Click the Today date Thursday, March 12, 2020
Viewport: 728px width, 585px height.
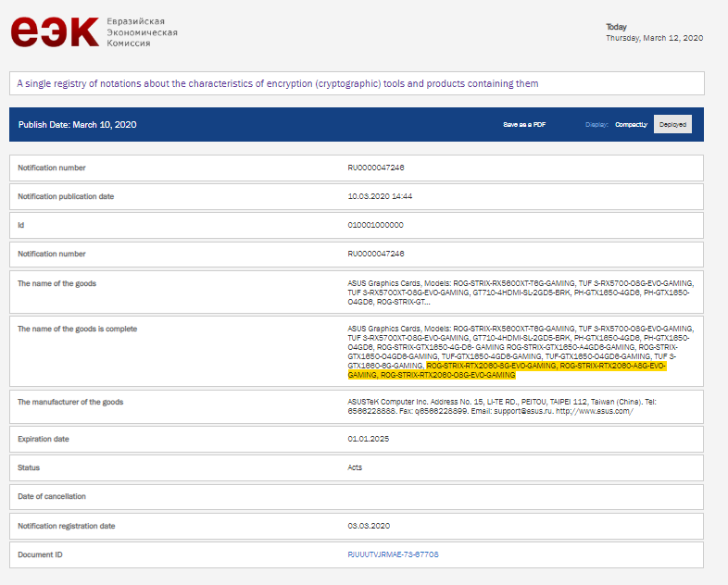click(654, 38)
